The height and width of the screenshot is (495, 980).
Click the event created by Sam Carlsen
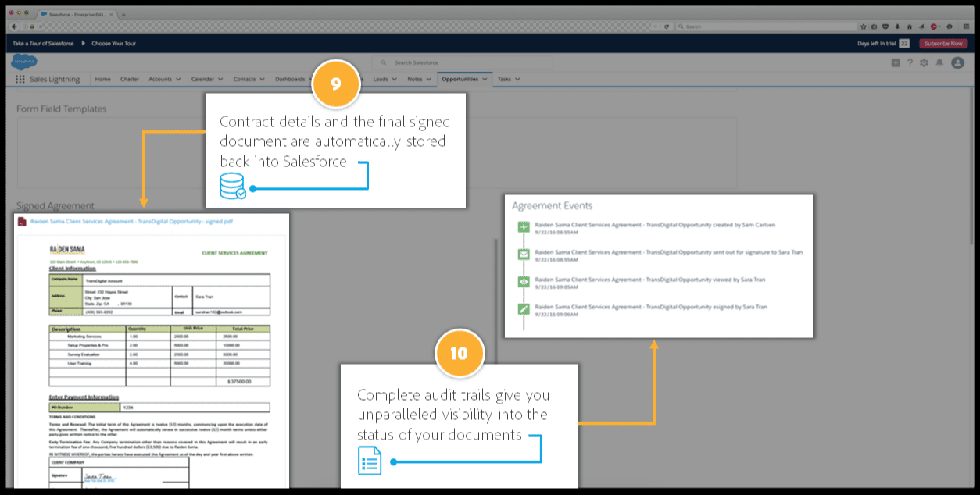655,225
